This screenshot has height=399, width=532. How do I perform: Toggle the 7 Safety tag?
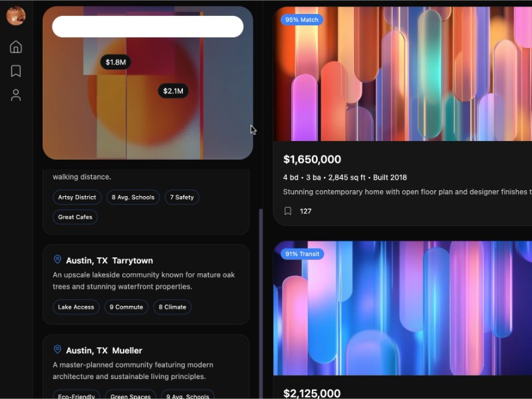pyautogui.click(x=182, y=198)
